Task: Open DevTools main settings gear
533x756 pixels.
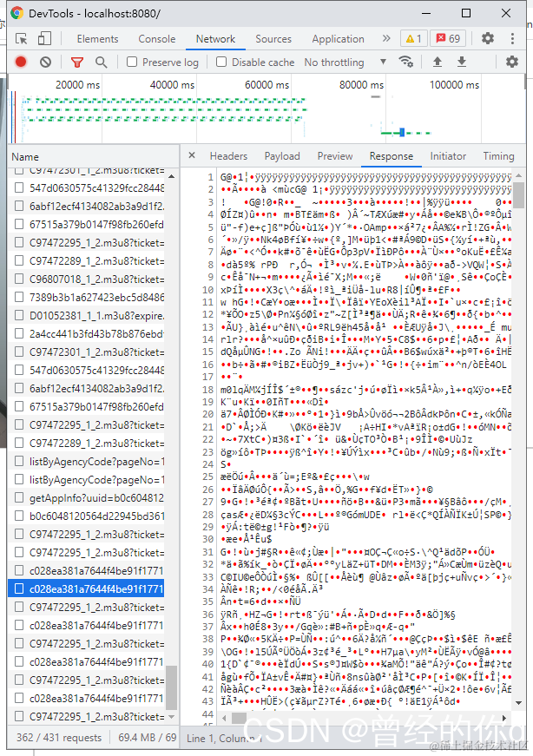Action: click(x=488, y=38)
